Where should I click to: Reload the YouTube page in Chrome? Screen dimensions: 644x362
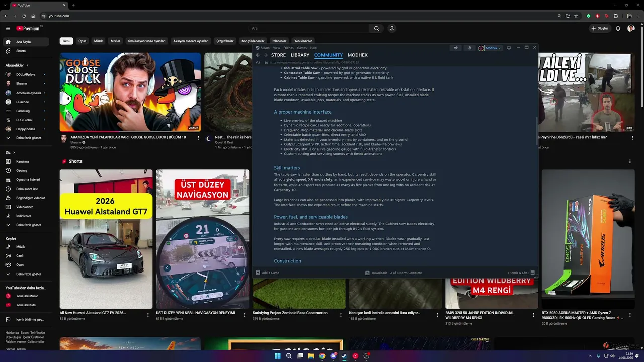(x=24, y=16)
